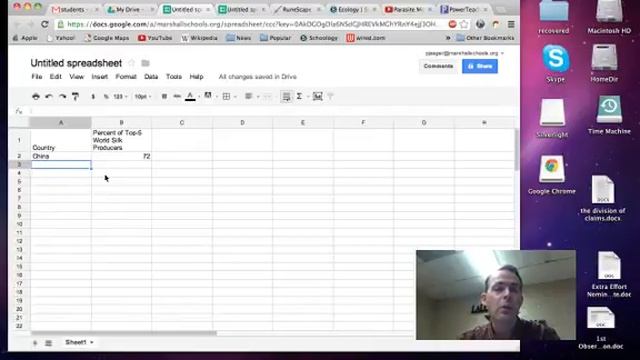Click the Redo arrow in the toolbar
The width and height of the screenshot is (640, 360).
pos(62,96)
